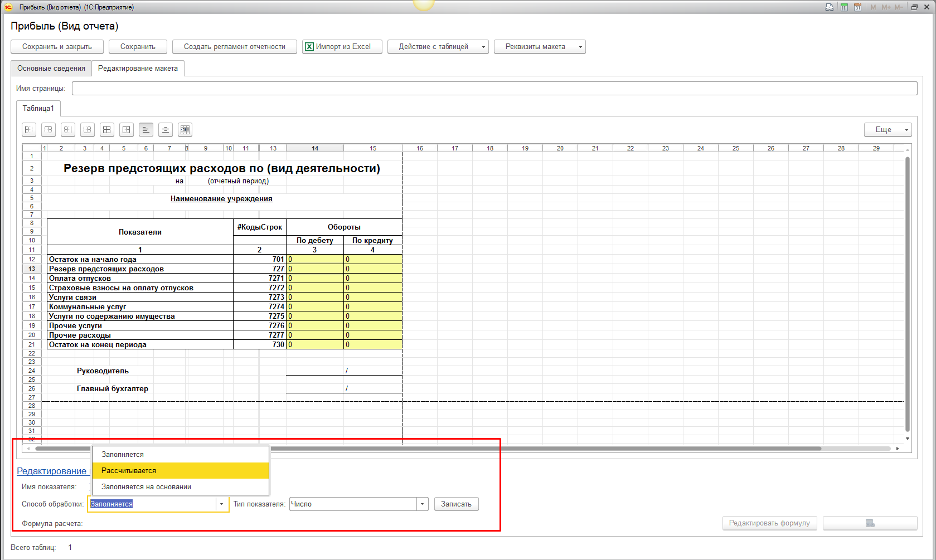Viewport: 936px width, 560px height.
Task: Switch to Основные сведения tab
Action: (x=51, y=69)
